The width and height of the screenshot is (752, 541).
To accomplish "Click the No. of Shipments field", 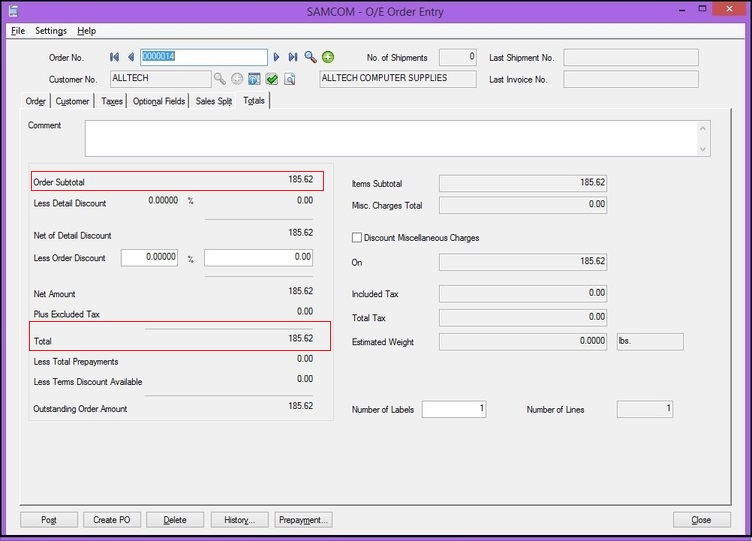I will pos(458,57).
